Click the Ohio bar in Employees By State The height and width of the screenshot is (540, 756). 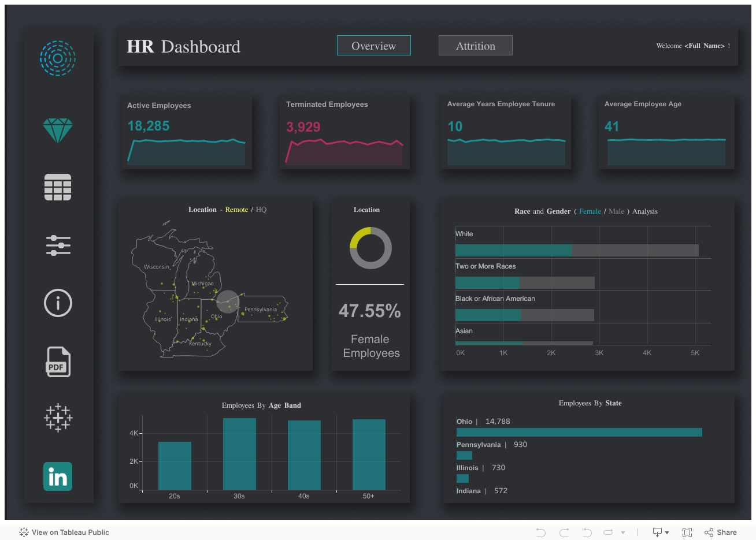coord(578,432)
